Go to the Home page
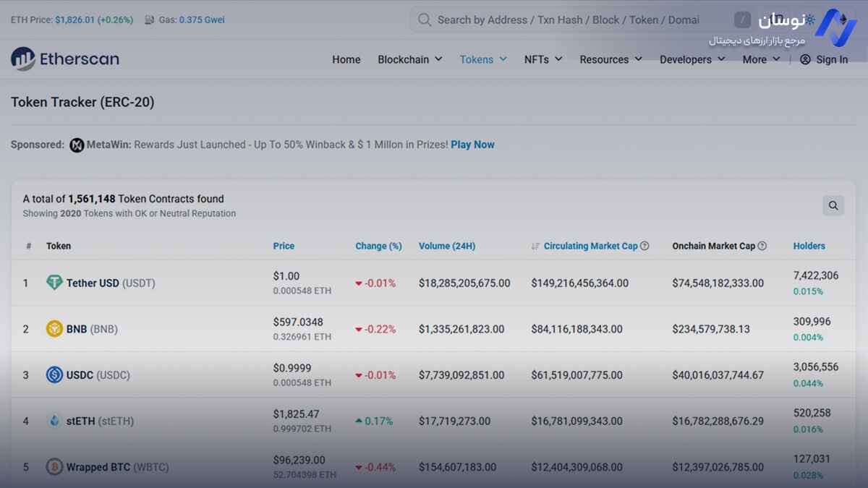Viewport: 868px width, 488px height. tap(346, 60)
